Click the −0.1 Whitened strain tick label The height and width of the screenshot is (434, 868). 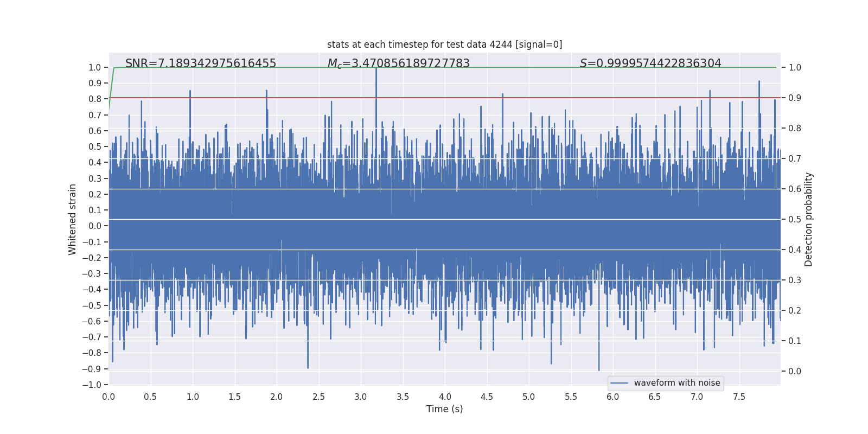tap(92, 242)
